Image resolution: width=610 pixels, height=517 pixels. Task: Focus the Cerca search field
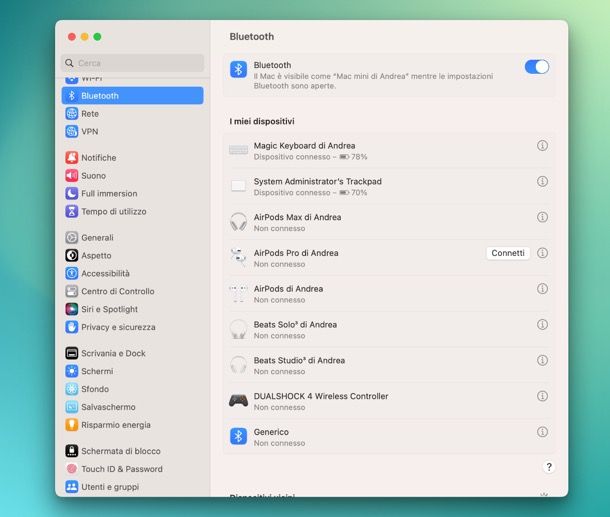[x=133, y=63]
